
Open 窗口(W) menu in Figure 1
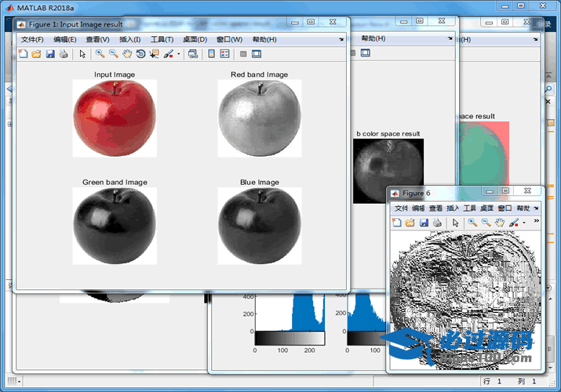(229, 39)
